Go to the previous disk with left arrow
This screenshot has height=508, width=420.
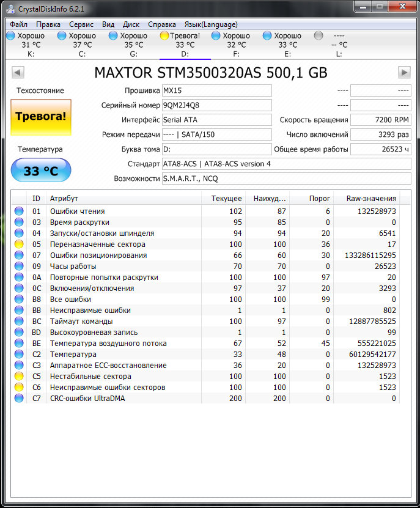(18, 72)
